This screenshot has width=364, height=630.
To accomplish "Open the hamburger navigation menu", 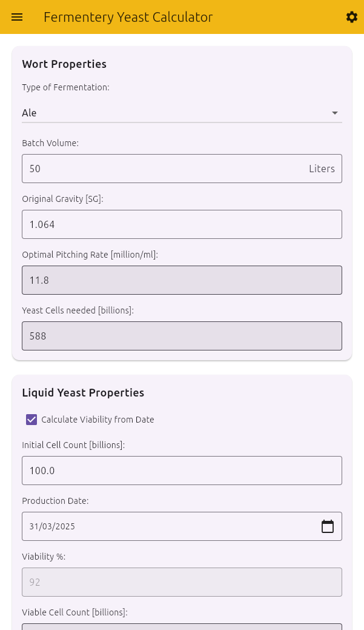I will [x=17, y=17].
